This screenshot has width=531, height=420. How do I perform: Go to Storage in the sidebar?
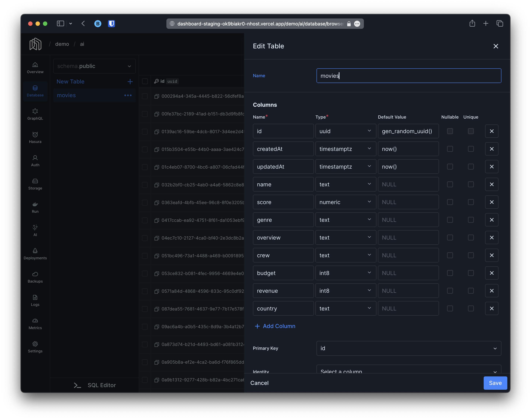(35, 184)
